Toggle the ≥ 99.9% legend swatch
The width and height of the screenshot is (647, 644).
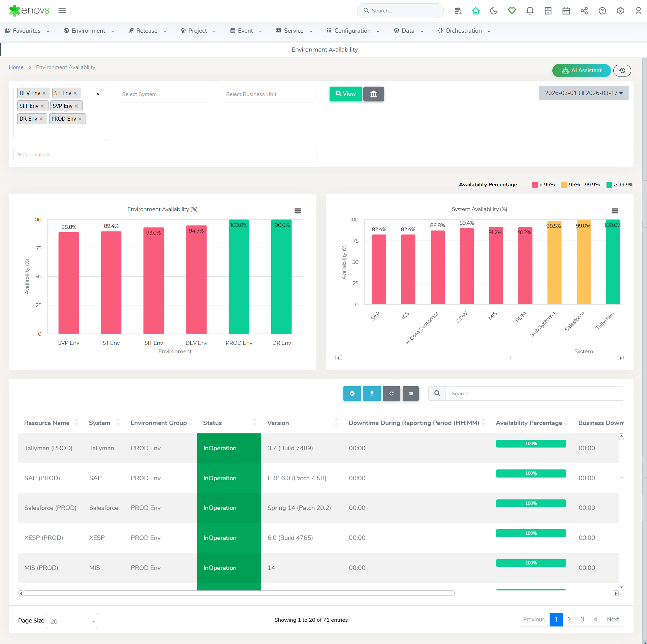tap(609, 185)
